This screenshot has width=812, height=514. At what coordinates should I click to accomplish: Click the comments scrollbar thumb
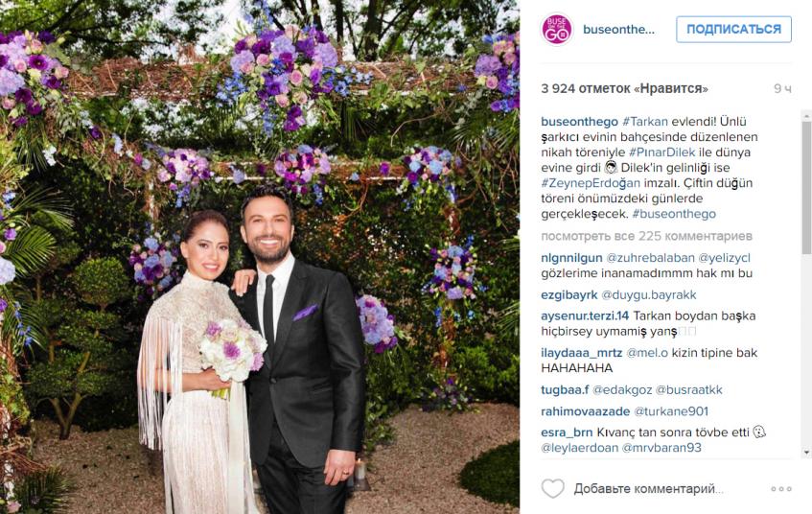click(x=806, y=188)
